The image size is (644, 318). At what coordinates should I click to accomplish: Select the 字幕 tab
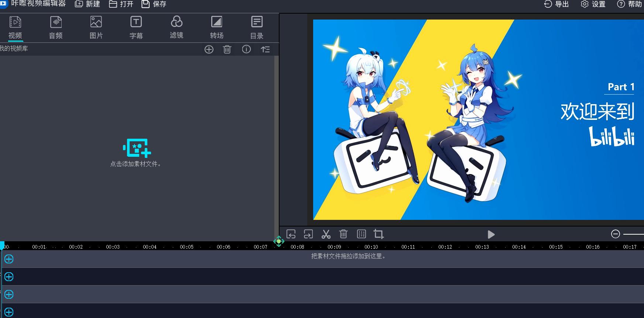[136, 27]
